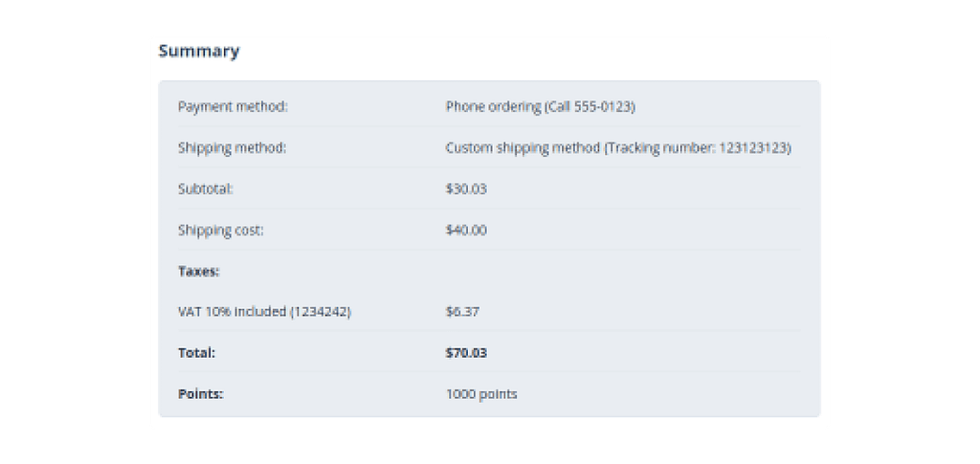The image size is (980, 464).
Task: Click the bold Taxes label
Action: [199, 272]
